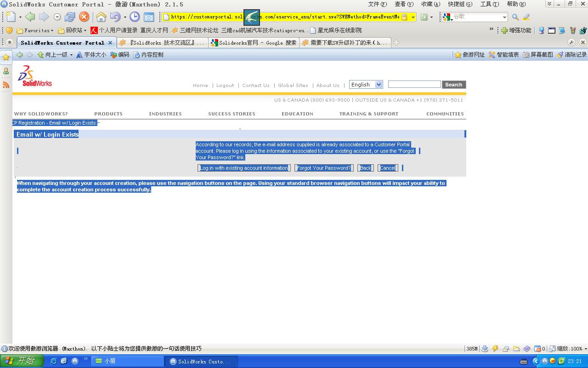Click the SolidWorks logo

(35, 76)
